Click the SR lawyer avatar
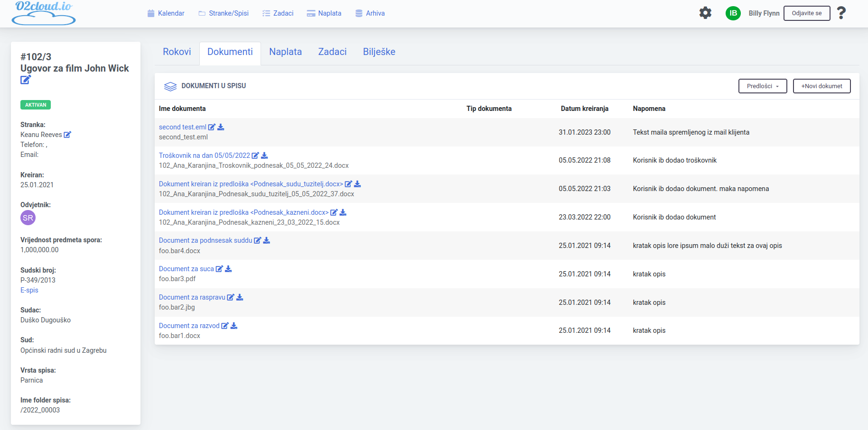 click(28, 218)
